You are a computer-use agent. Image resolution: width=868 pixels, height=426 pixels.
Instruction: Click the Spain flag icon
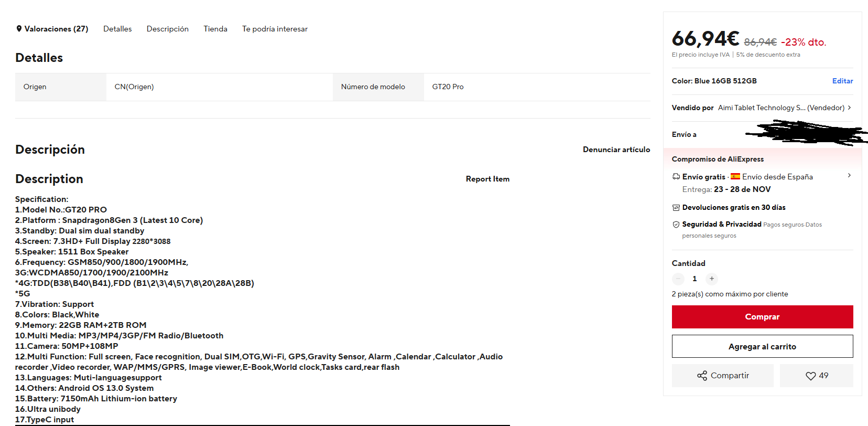tap(735, 176)
